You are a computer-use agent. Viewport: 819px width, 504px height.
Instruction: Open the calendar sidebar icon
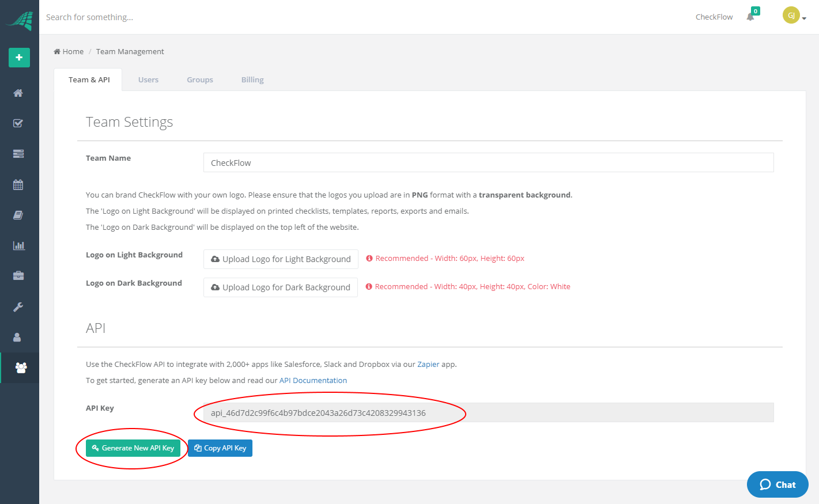coord(18,185)
